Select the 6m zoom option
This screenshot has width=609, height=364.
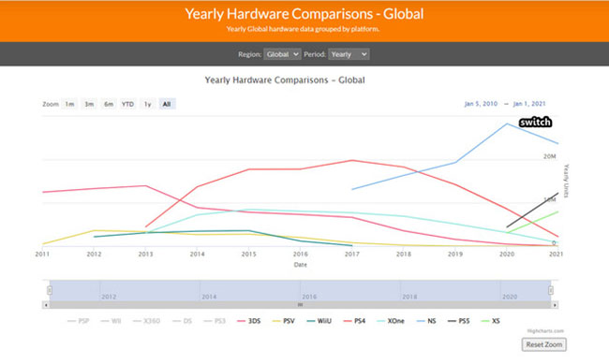109,104
